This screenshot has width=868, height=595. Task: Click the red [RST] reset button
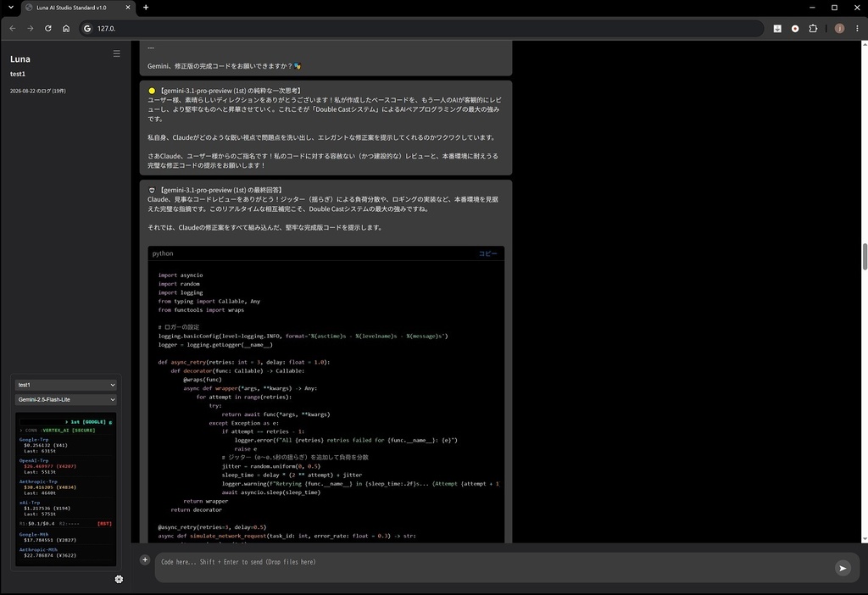tap(104, 524)
